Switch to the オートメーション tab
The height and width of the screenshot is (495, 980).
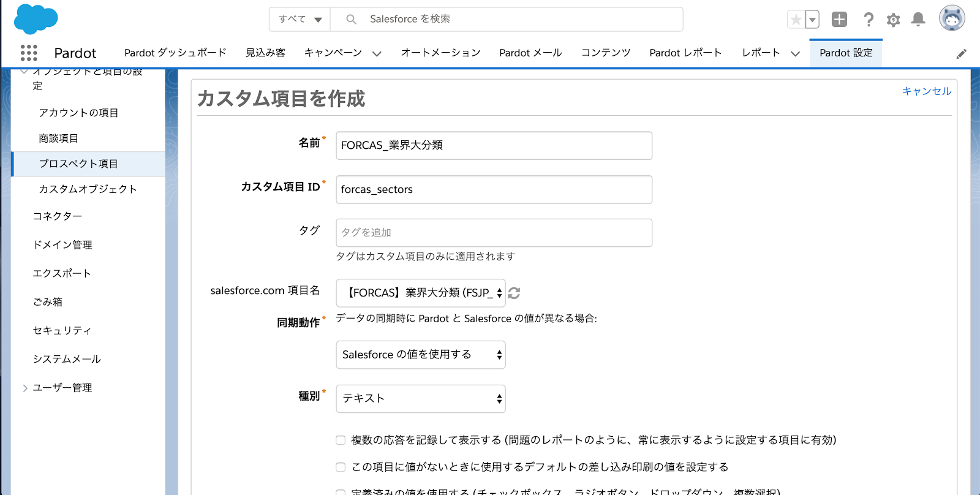click(x=440, y=53)
